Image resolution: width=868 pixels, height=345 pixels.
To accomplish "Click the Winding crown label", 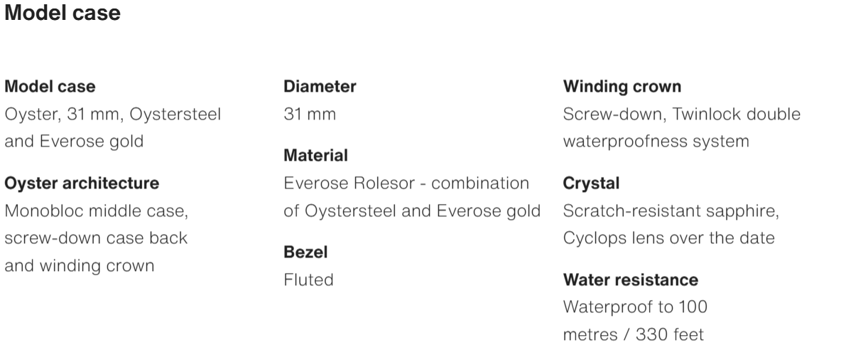I will pyautogui.click(x=622, y=87).
